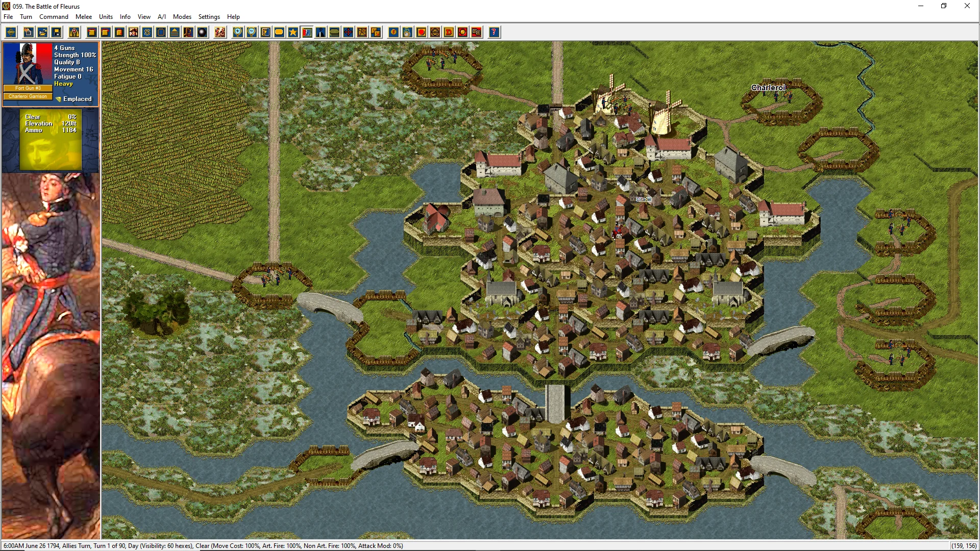
Task: Click the yellow terrain info box
Action: pos(50,139)
